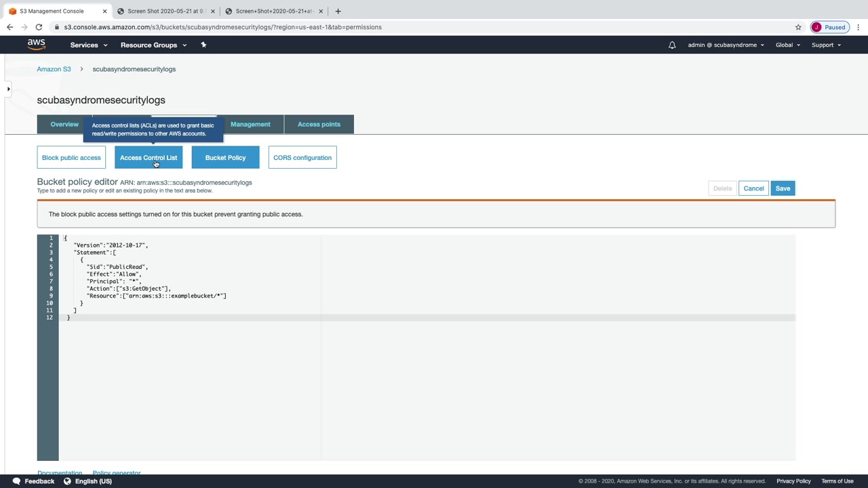Viewport: 868px width, 488px height.
Task: Select the Bucket Policy section
Action: (x=225, y=158)
